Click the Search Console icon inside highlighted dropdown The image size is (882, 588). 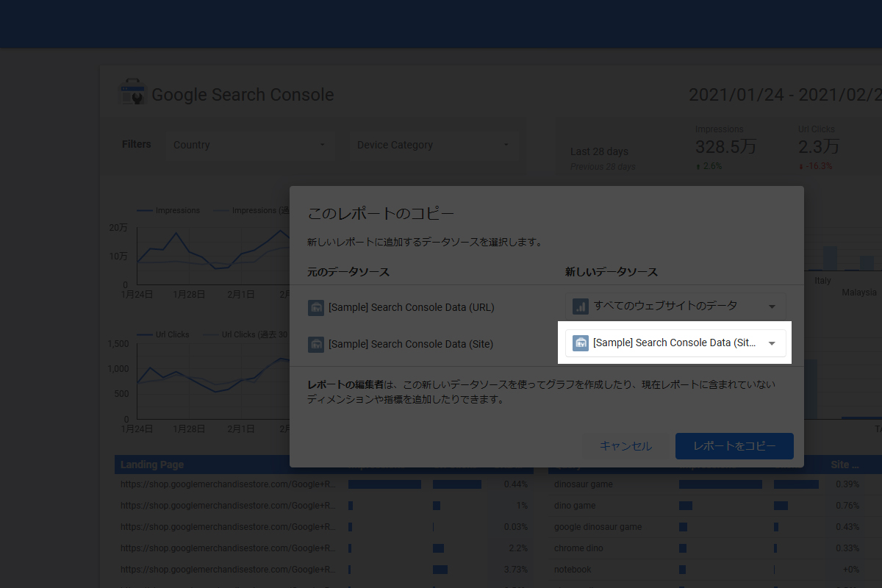point(581,343)
